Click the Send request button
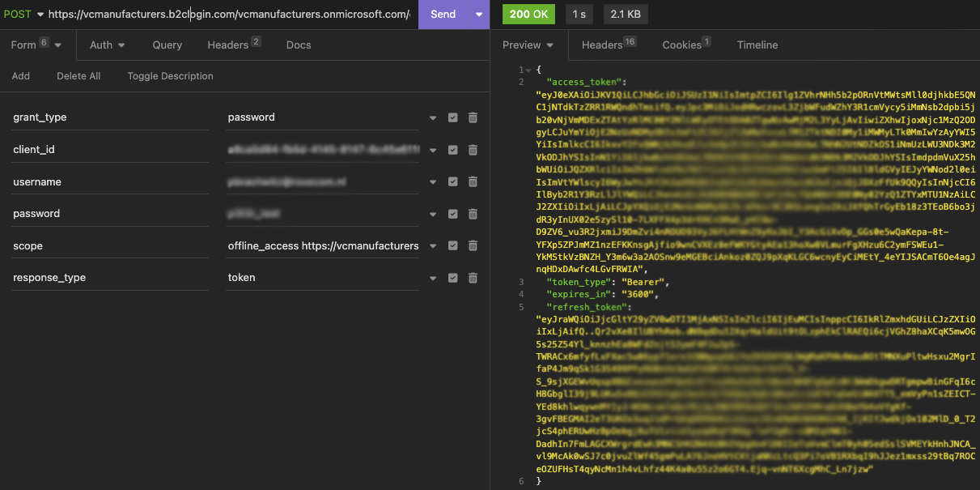Viewport: 980px width, 490px height. click(443, 15)
